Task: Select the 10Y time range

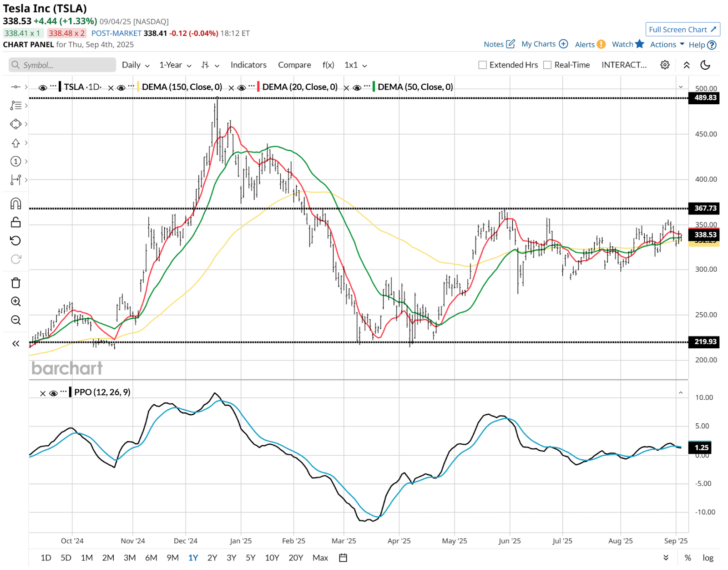Action: click(272, 558)
